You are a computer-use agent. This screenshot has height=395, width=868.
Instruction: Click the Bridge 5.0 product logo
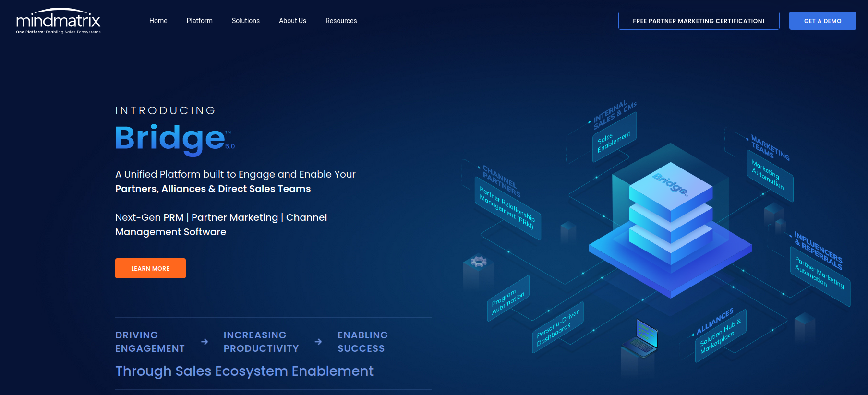coord(175,140)
